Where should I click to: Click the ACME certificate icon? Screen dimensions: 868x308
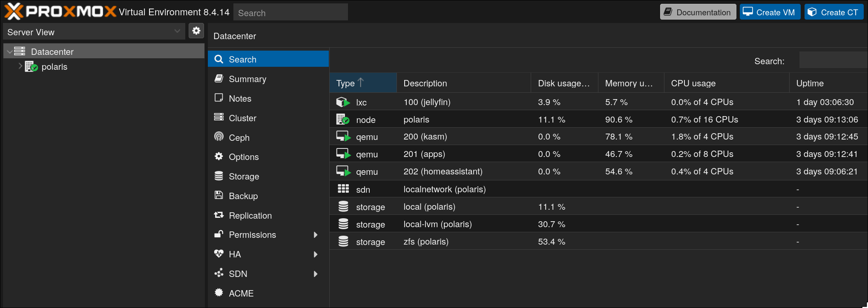tap(219, 293)
